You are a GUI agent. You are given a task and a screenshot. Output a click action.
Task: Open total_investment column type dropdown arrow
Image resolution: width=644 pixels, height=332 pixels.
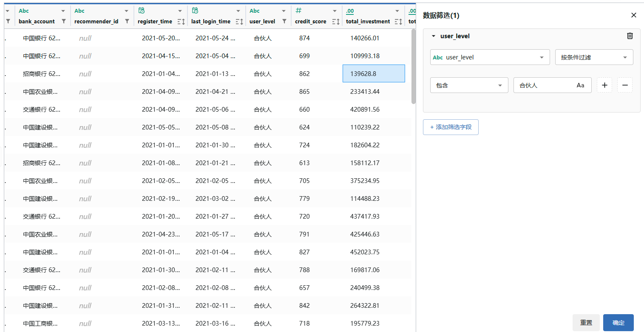click(397, 11)
